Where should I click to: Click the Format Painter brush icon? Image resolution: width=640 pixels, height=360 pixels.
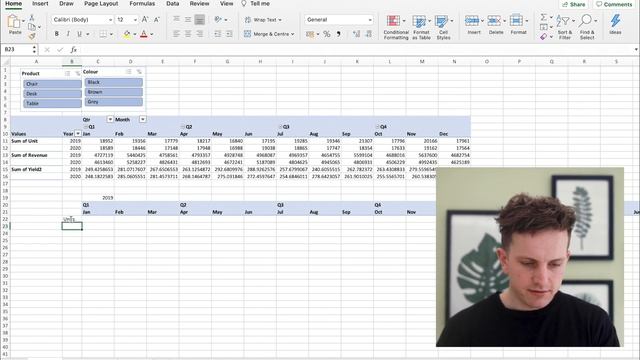click(31, 36)
